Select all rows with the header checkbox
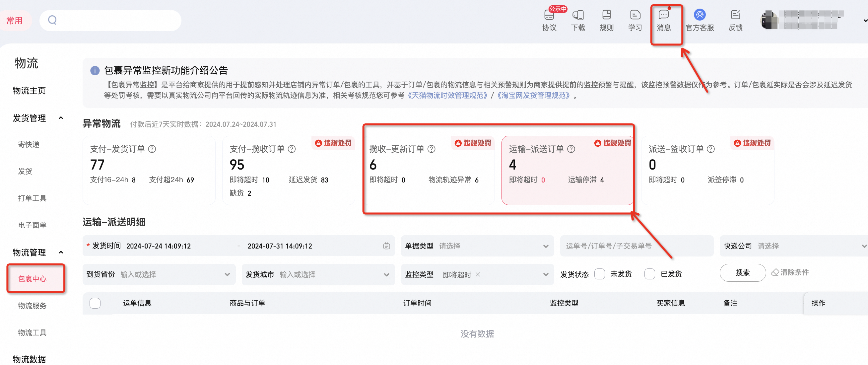 pos(95,303)
